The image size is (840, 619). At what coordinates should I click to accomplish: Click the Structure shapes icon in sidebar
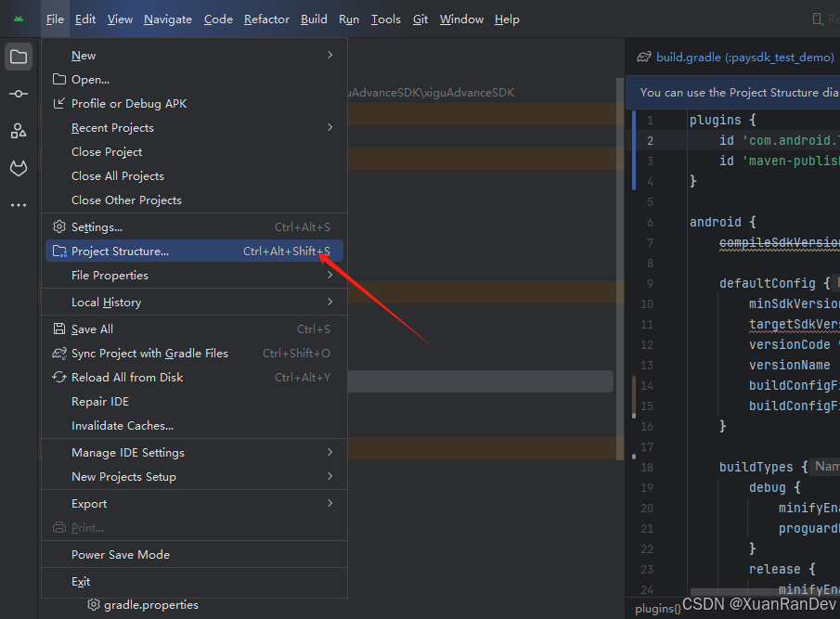[19, 131]
